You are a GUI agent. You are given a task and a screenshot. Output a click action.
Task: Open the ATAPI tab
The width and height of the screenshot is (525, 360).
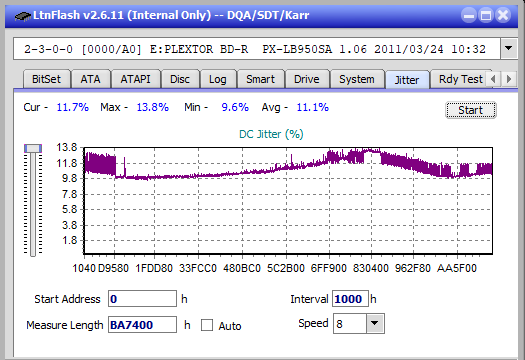[135, 79]
